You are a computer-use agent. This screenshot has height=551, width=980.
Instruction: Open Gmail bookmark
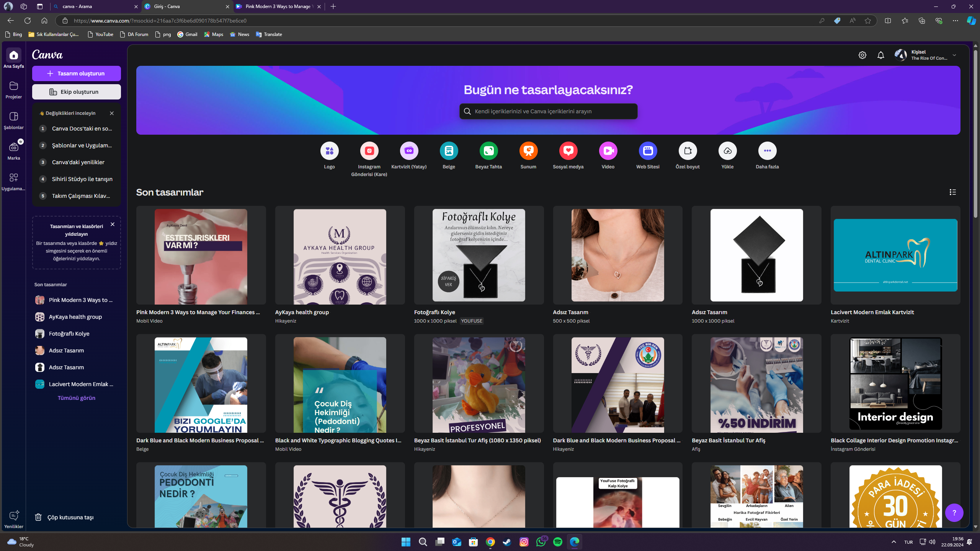(x=187, y=34)
